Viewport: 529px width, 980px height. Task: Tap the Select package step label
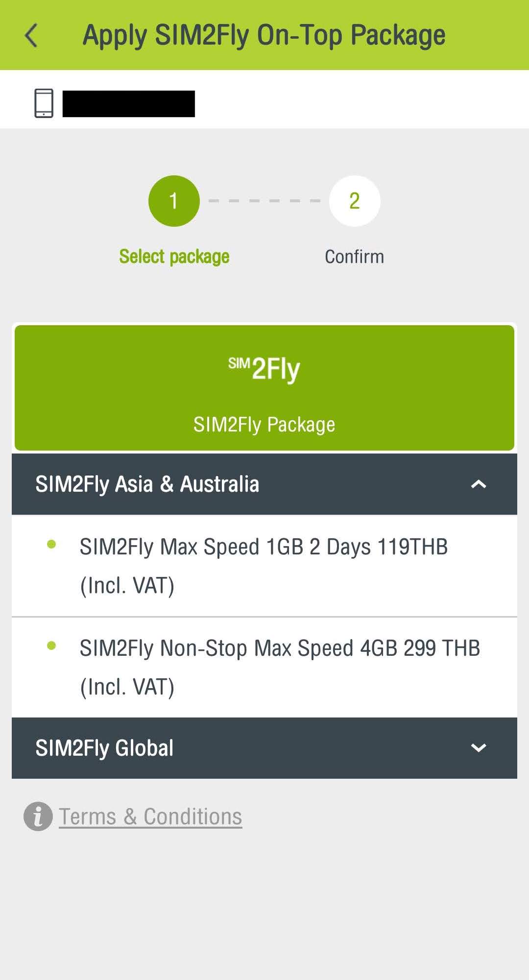(174, 257)
